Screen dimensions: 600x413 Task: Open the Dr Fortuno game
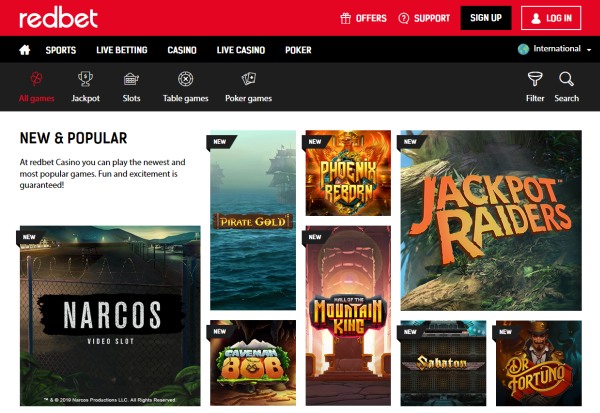(539, 363)
